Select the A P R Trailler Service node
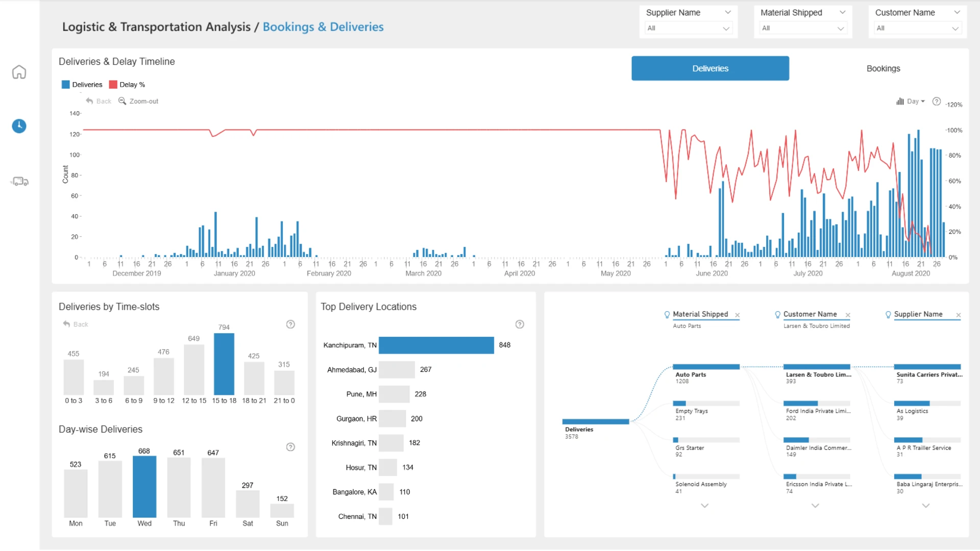The image size is (980, 551). coord(927,440)
